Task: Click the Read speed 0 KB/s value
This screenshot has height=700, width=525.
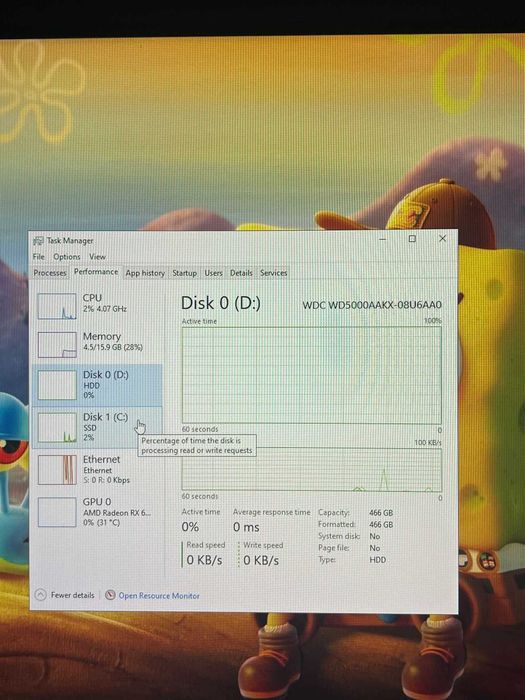Action: tap(204, 560)
